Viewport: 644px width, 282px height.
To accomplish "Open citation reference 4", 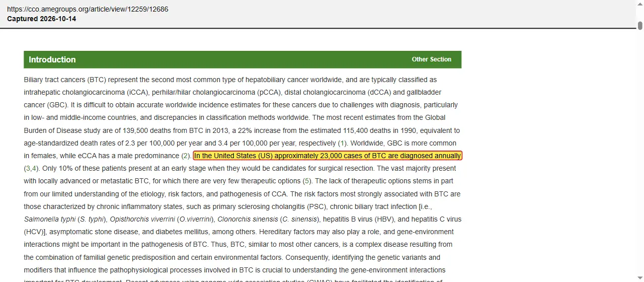I will click(x=35, y=169).
